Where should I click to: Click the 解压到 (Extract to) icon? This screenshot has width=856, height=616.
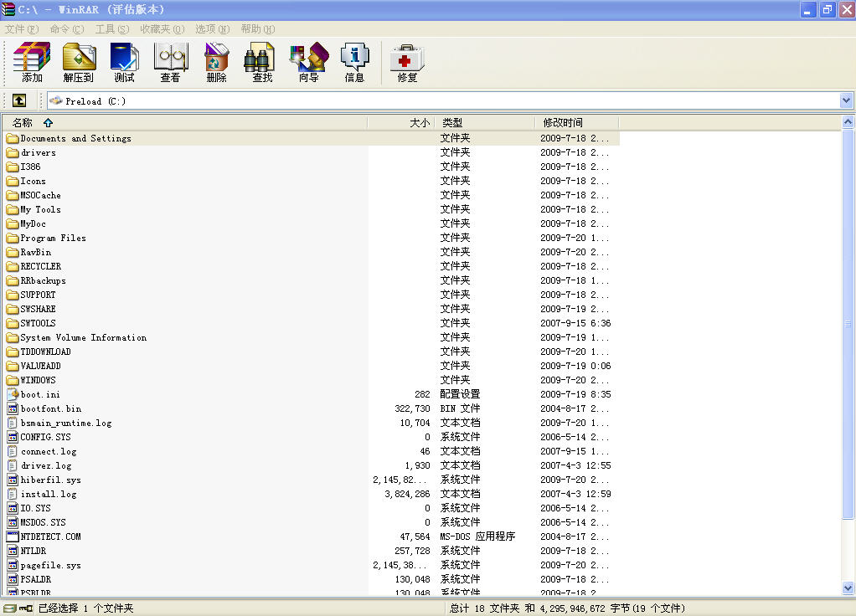point(79,62)
